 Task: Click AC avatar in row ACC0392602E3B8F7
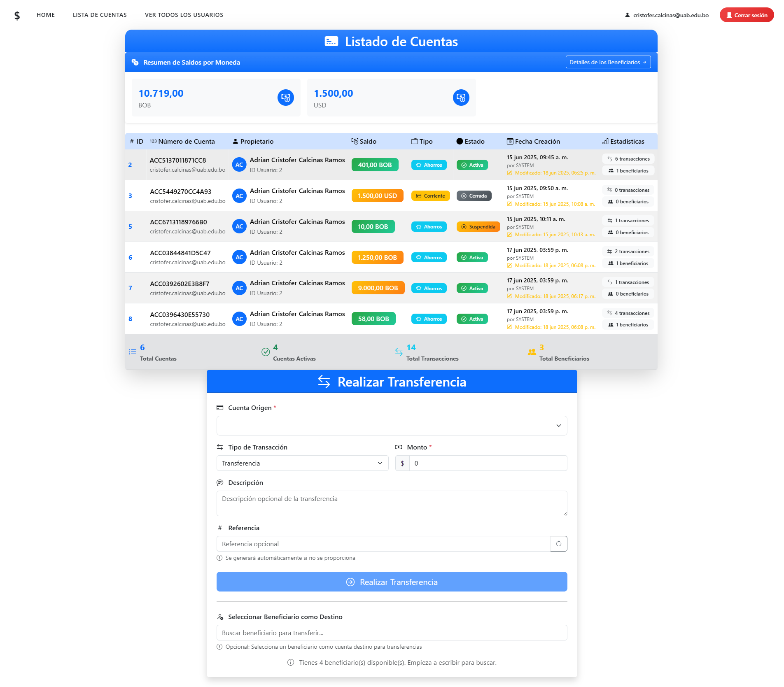[239, 288]
